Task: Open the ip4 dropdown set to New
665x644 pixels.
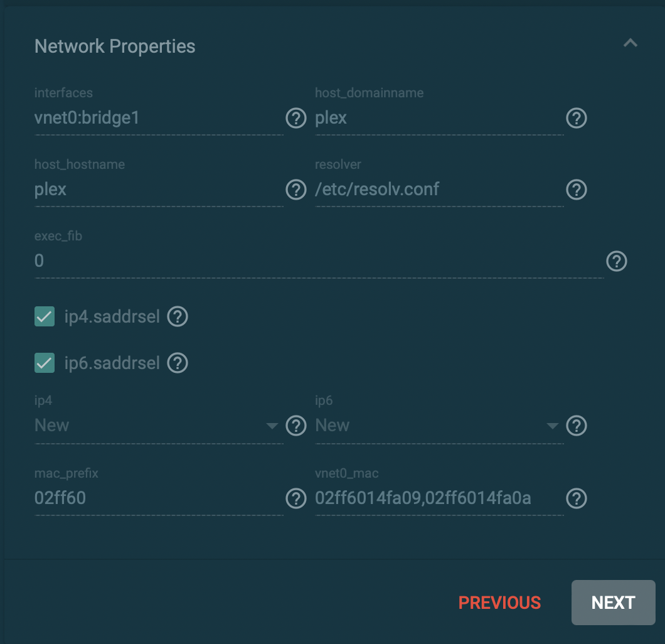Action: point(159,426)
